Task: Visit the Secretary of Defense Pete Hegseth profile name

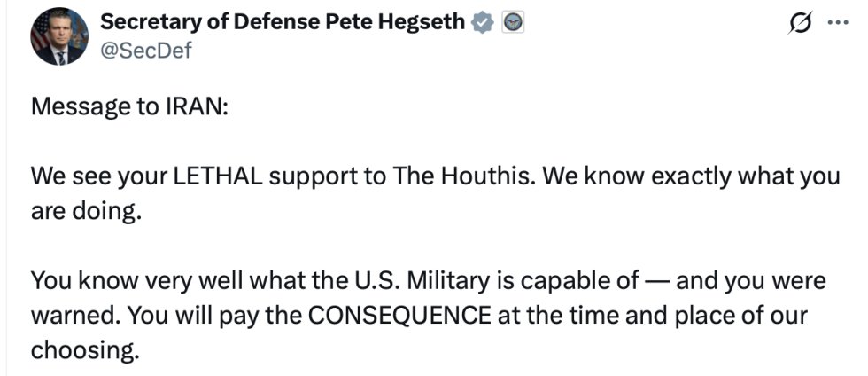Action: (283, 22)
